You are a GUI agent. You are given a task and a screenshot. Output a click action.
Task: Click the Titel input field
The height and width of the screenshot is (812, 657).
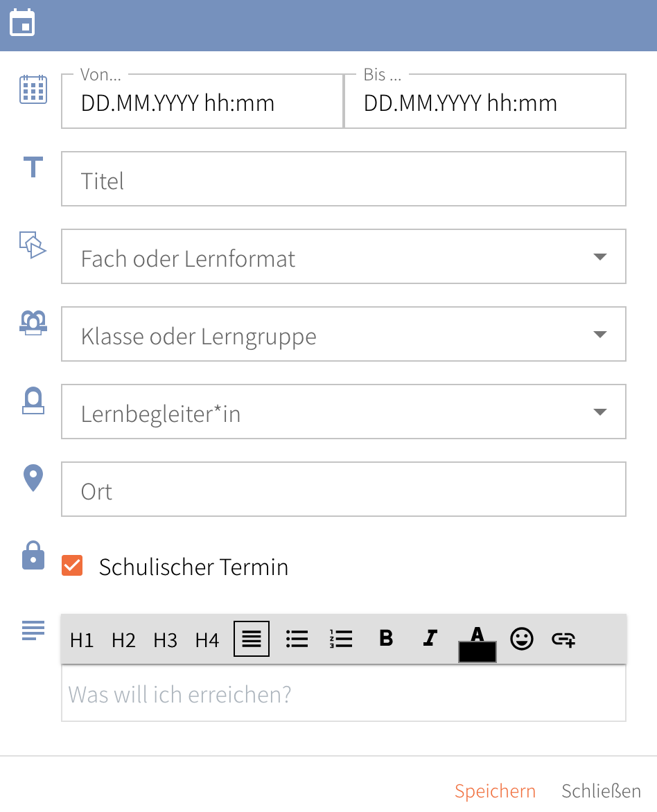click(x=343, y=180)
